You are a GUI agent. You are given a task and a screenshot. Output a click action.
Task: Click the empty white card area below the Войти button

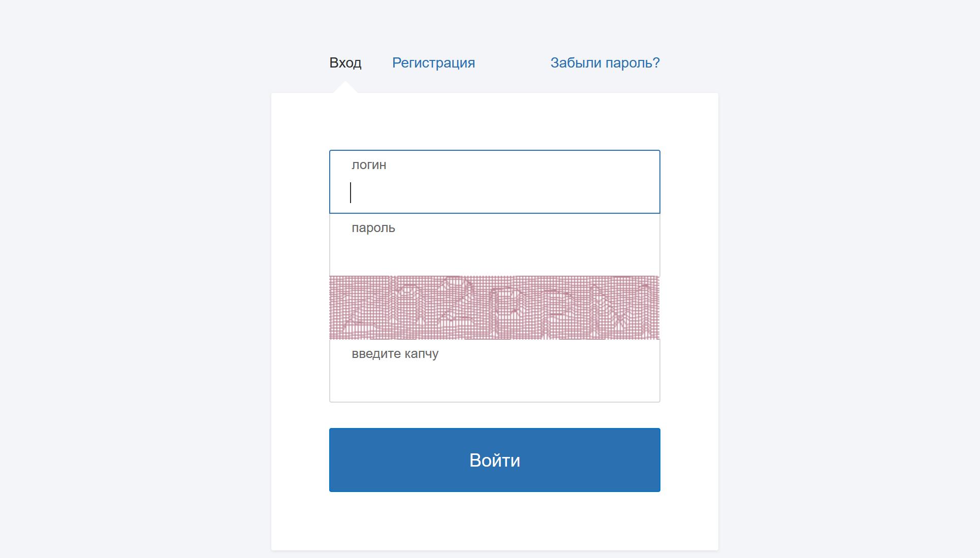[x=495, y=521]
